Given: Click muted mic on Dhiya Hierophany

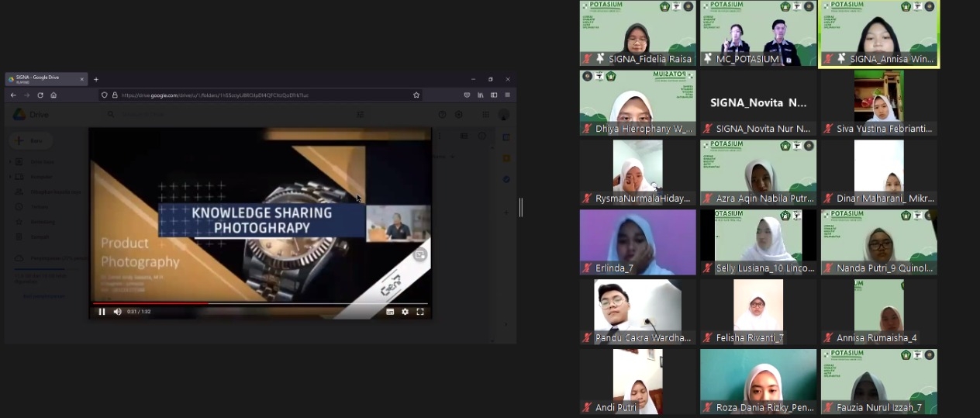Looking at the screenshot, I should tap(587, 129).
